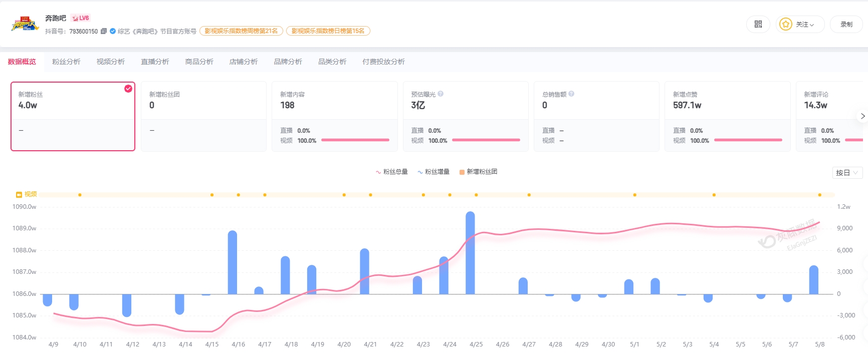Click the blue bar at 4/16
The width and height of the screenshot is (868, 355).
pyautogui.click(x=233, y=262)
